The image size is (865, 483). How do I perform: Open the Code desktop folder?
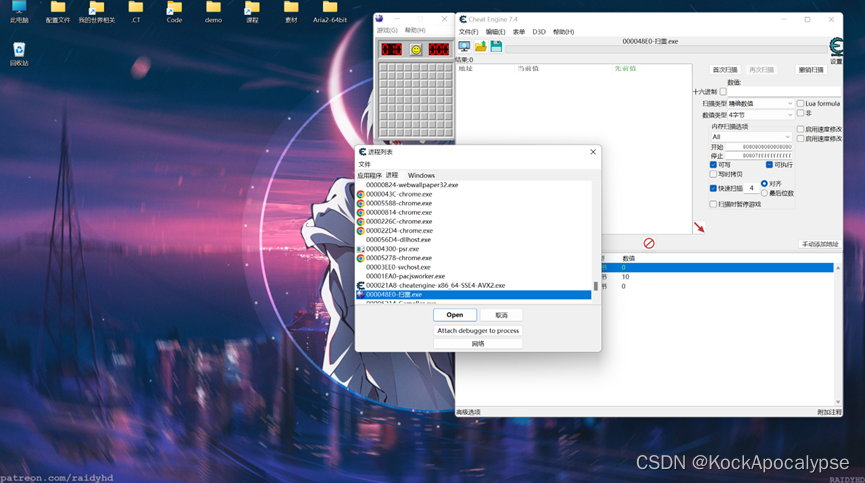(174, 12)
